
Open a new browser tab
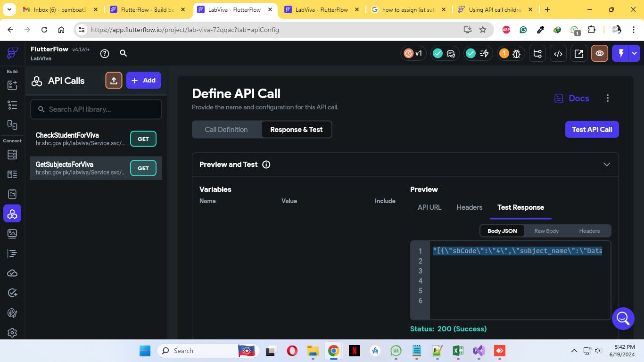(x=547, y=9)
